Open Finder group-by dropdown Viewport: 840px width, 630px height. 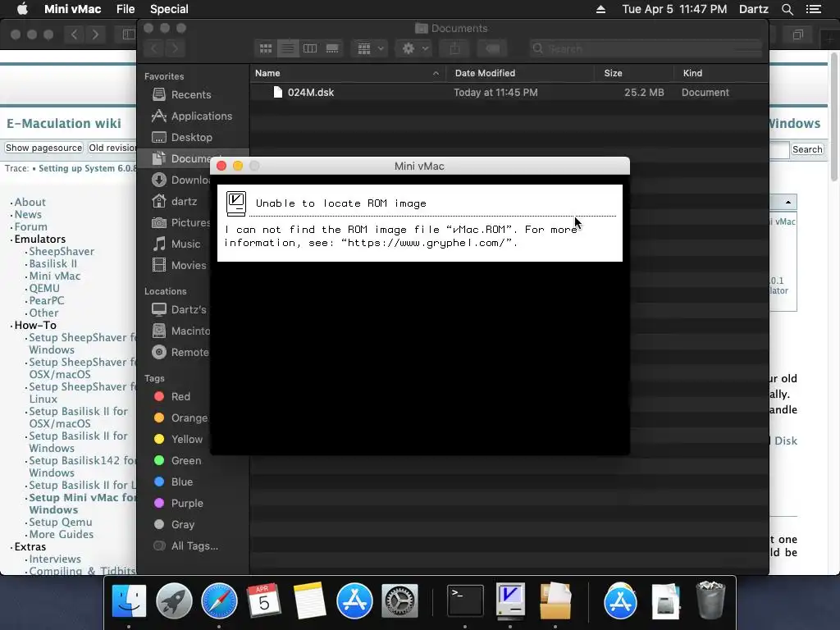click(370, 48)
